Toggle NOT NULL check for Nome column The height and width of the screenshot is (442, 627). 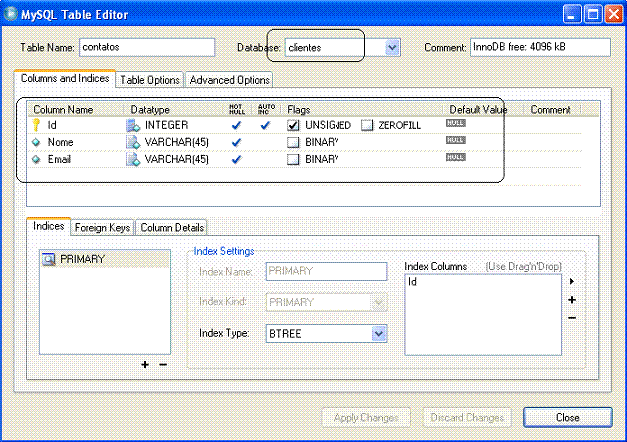coord(236,142)
